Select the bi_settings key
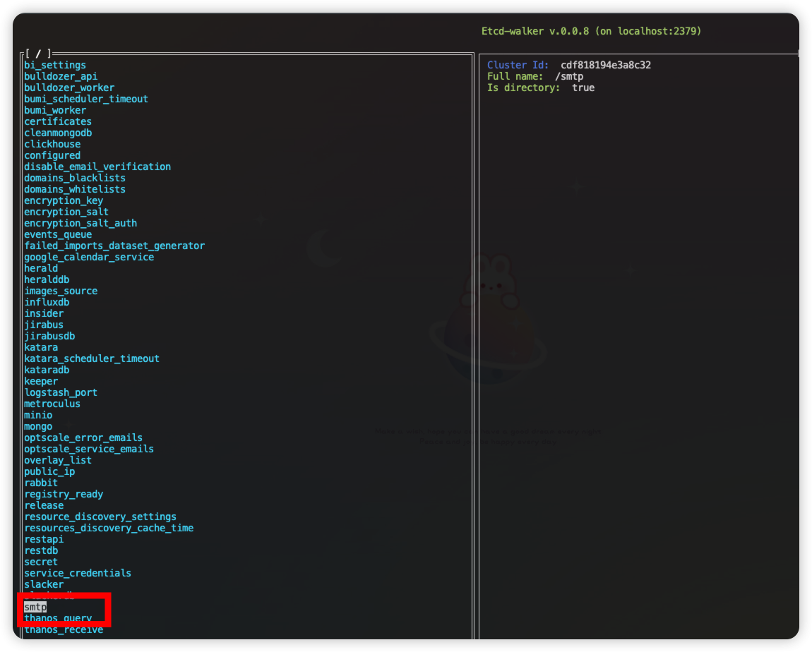 (x=55, y=65)
